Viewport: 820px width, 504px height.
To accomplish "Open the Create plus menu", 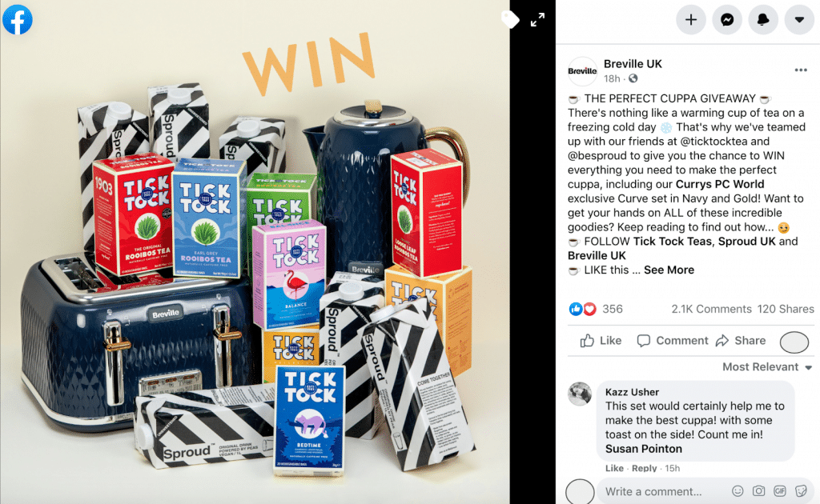I will pyautogui.click(x=691, y=20).
